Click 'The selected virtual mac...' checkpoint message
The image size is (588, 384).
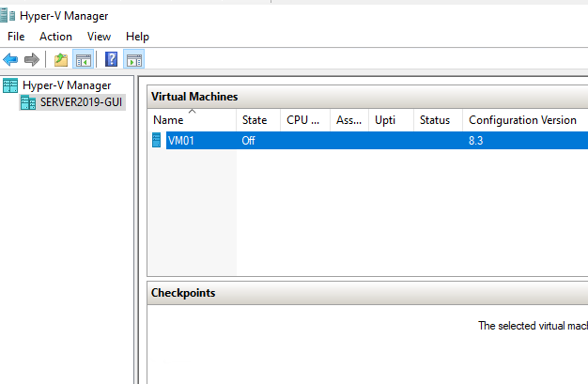coord(533,326)
